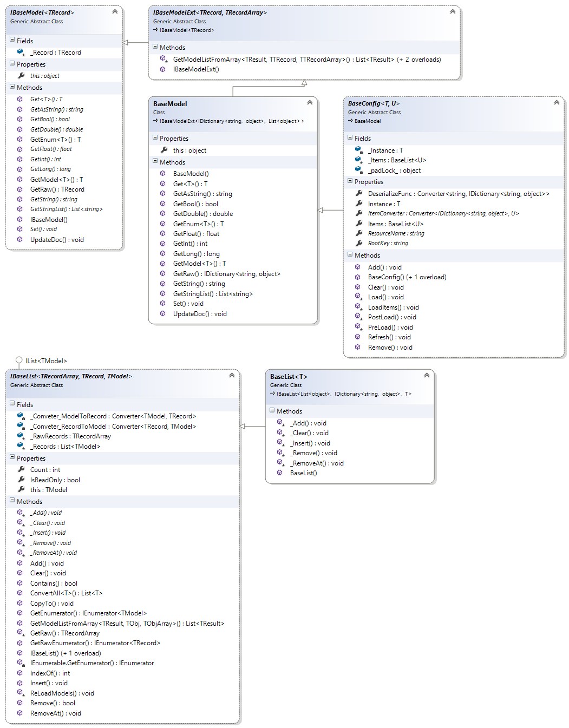Image resolution: width=569 pixels, height=728 pixels.
Task: Select 'PreLoad() : void' in BaseConfig
Action: pyautogui.click(x=390, y=327)
